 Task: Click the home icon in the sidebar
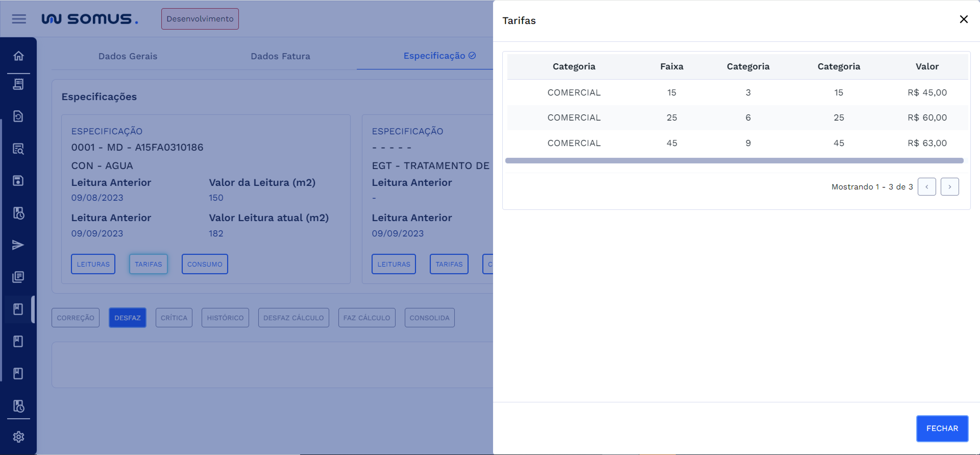[x=18, y=56]
